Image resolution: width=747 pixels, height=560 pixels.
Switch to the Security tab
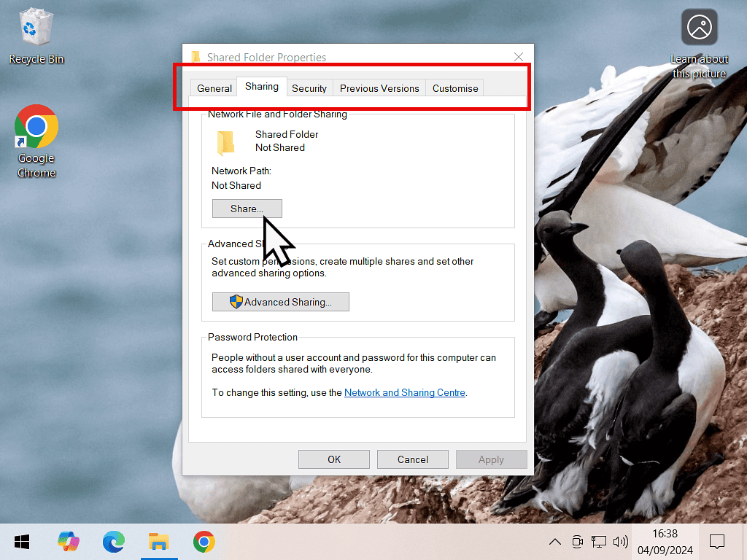(309, 88)
